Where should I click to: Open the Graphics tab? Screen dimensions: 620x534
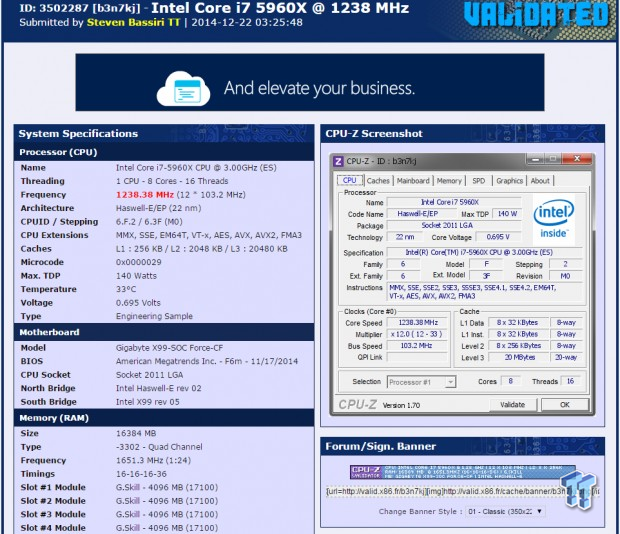pos(509,181)
